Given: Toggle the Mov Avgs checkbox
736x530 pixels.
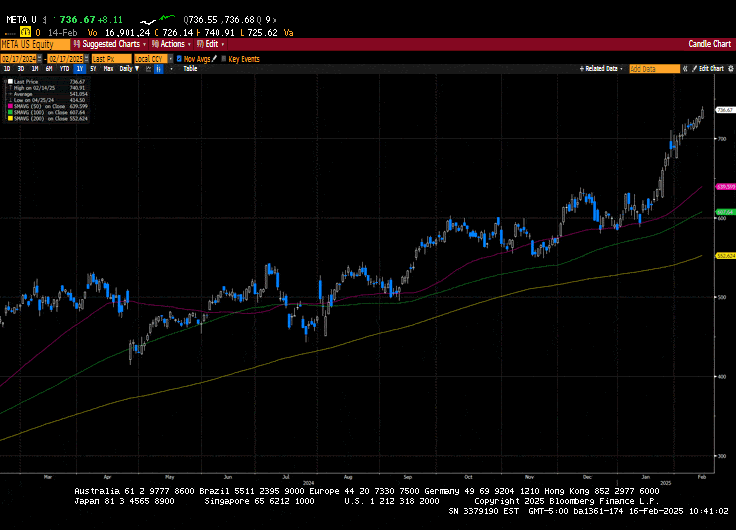Looking at the screenshot, I should pos(179,59).
